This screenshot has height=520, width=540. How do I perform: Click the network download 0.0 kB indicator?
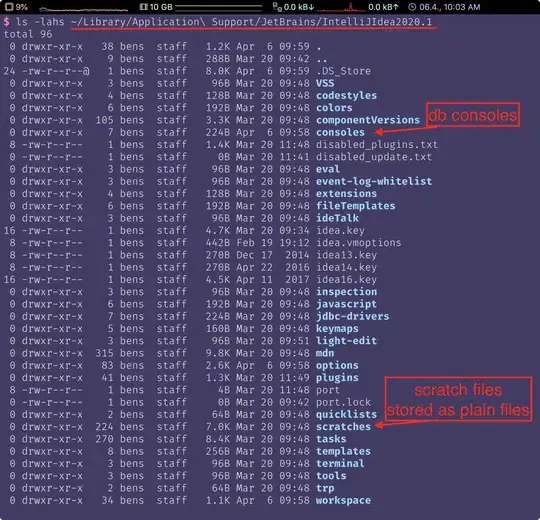(294, 7)
